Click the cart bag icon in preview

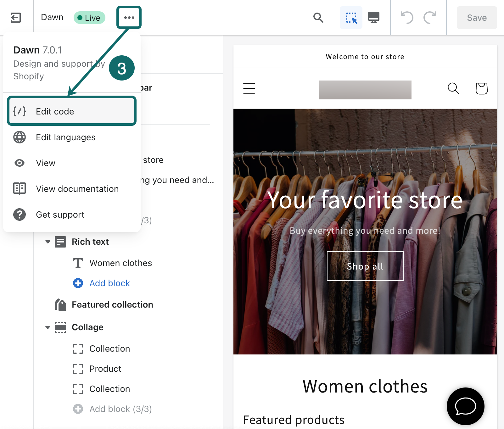click(x=481, y=88)
